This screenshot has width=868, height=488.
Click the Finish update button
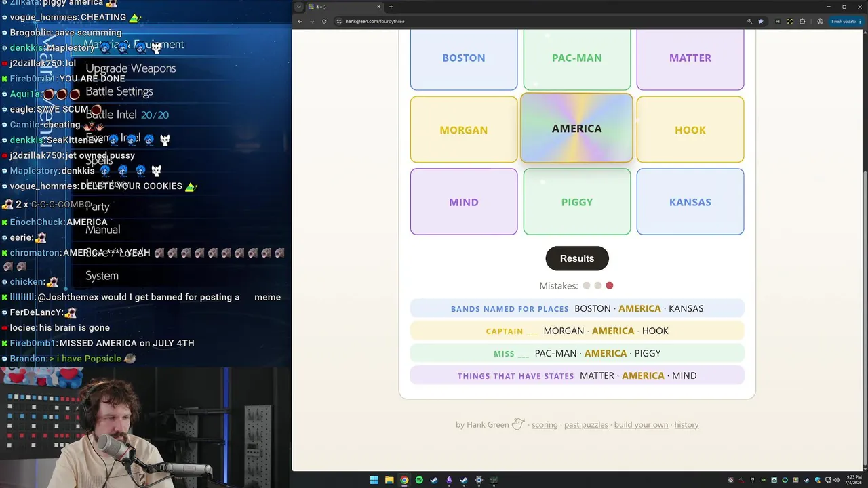(846, 21)
